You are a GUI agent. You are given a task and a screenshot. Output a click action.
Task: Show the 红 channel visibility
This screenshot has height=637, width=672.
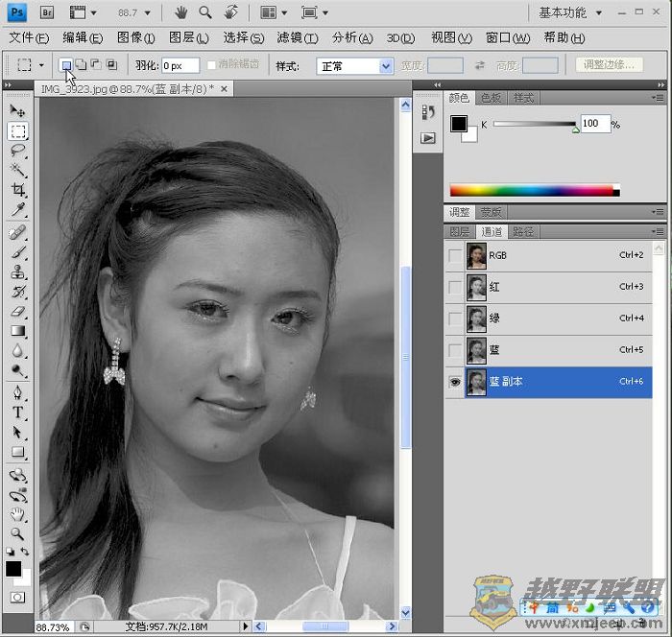coord(454,287)
